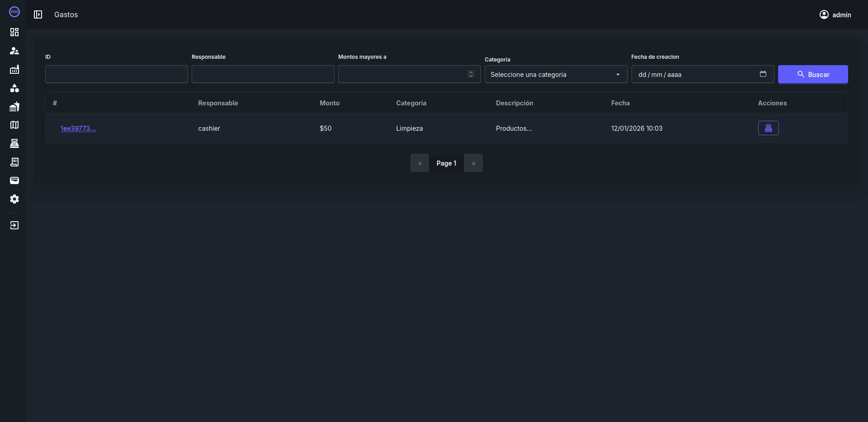Open the cash register sidebar icon
The image size is (868, 422).
(14, 143)
